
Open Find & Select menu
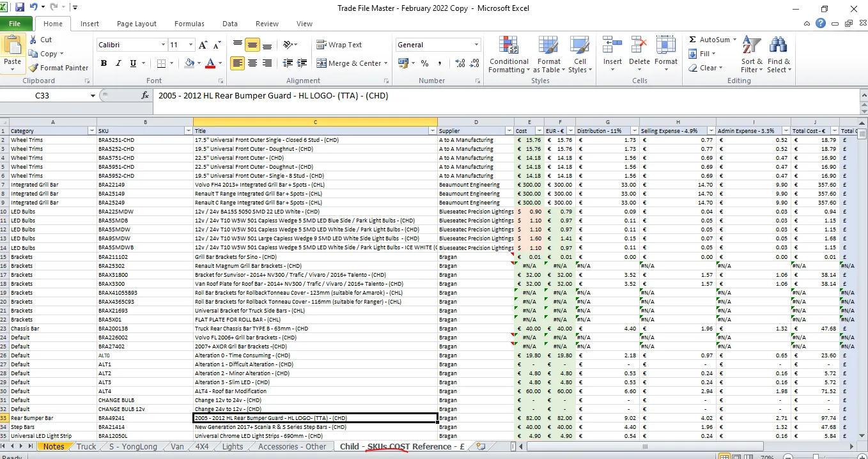coord(779,55)
